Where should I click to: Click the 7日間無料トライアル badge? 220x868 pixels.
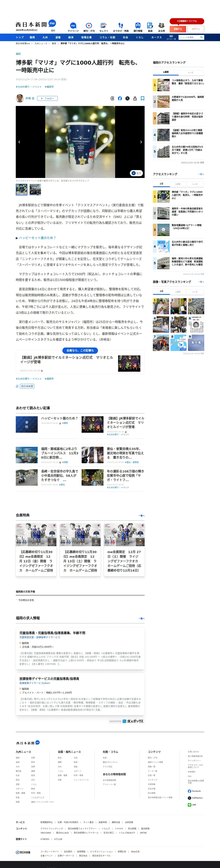pos(187,21)
